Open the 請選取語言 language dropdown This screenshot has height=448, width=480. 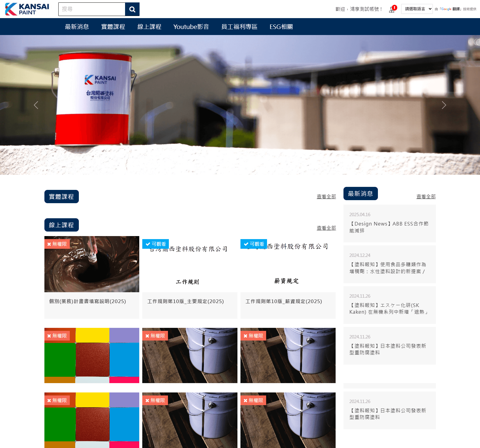click(x=417, y=9)
